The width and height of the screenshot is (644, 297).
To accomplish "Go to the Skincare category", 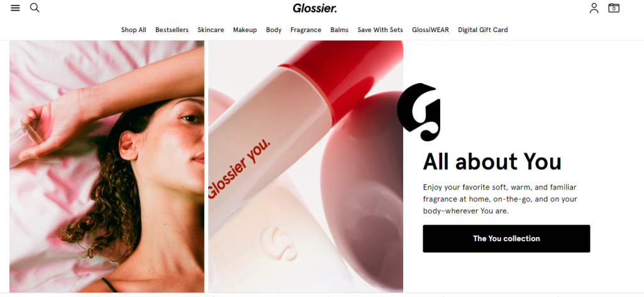I will [211, 30].
